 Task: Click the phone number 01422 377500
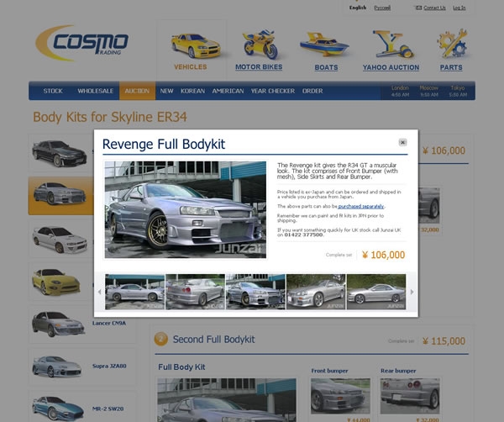(303, 235)
